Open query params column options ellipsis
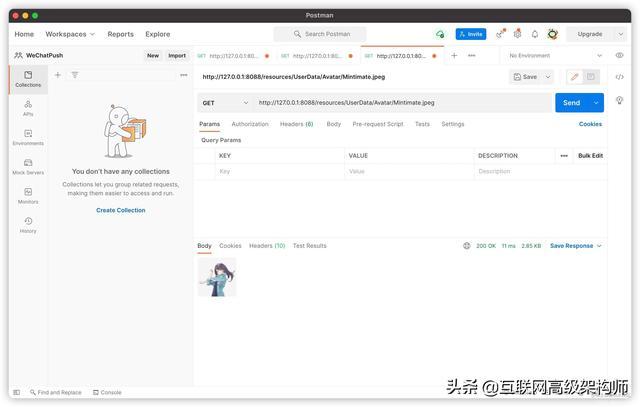 [564, 156]
